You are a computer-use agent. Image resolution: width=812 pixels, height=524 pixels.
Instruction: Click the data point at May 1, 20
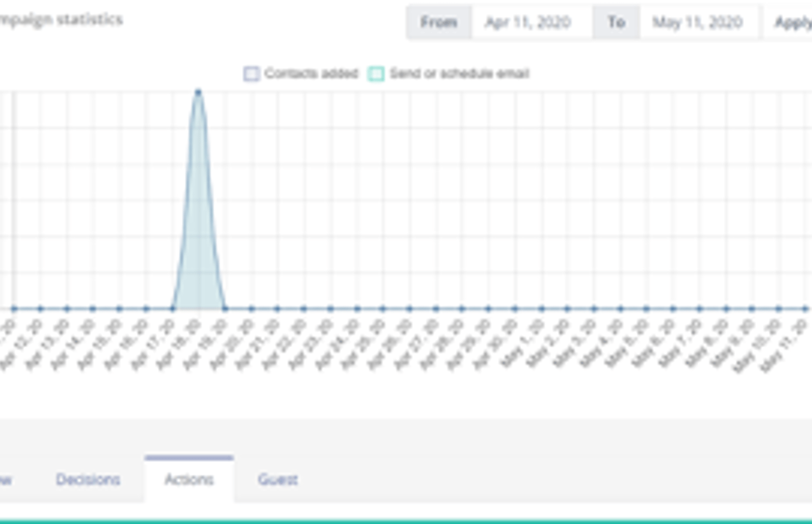tap(542, 308)
